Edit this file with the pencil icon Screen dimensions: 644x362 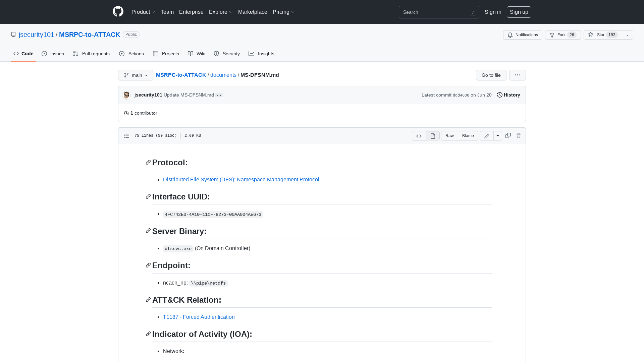pyautogui.click(x=487, y=136)
